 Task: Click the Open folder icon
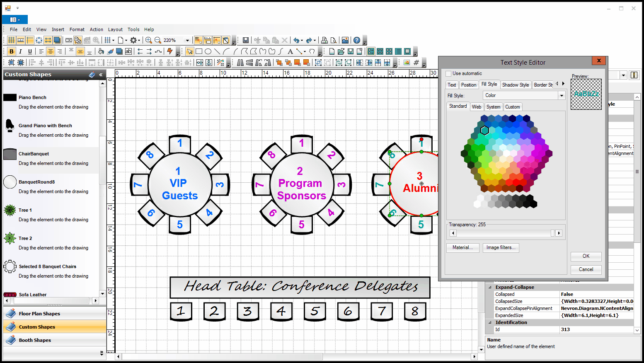341,51
